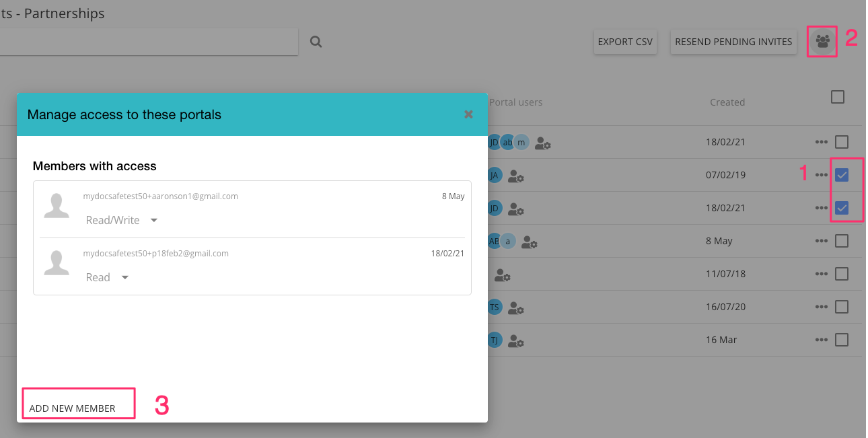Click the Created column header
This screenshot has height=438, width=868.
point(727,102)
